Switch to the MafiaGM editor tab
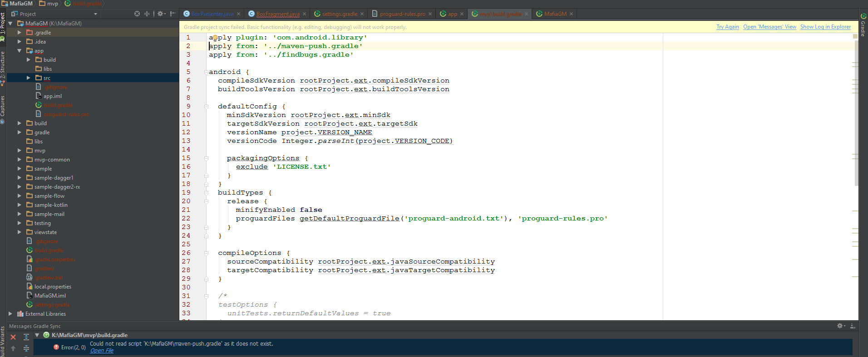 (555, 14)
